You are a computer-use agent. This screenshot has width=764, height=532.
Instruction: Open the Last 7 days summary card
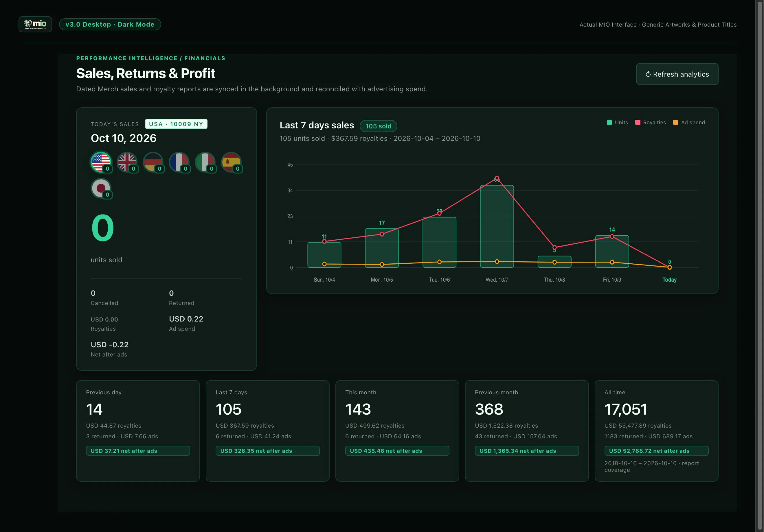(267, 431)
